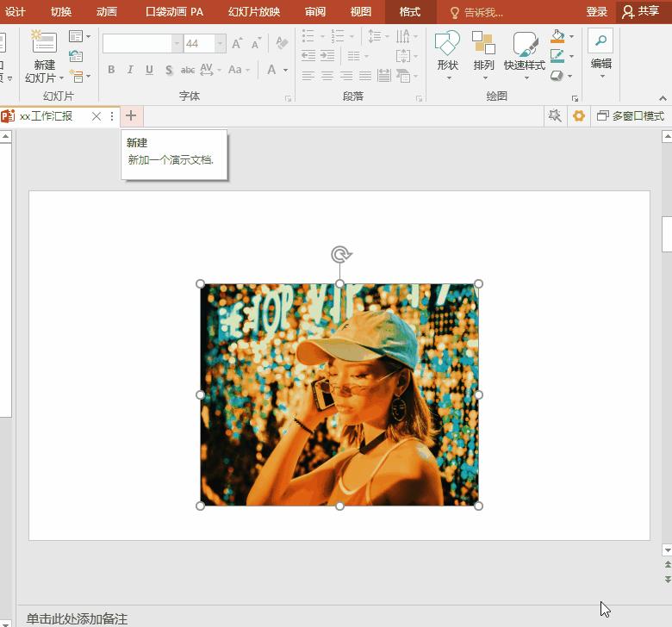Click the orange gear settings icon
Viewport: 672px width, 627px height.
579,115
